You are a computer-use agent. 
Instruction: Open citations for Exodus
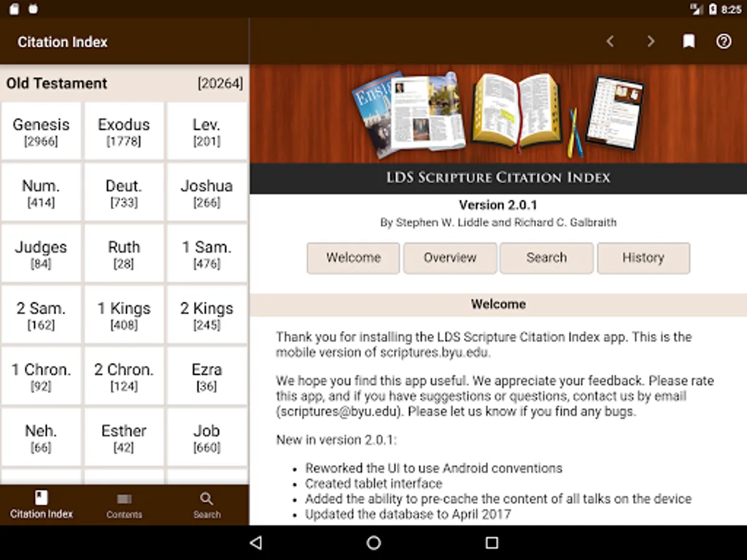124,131
